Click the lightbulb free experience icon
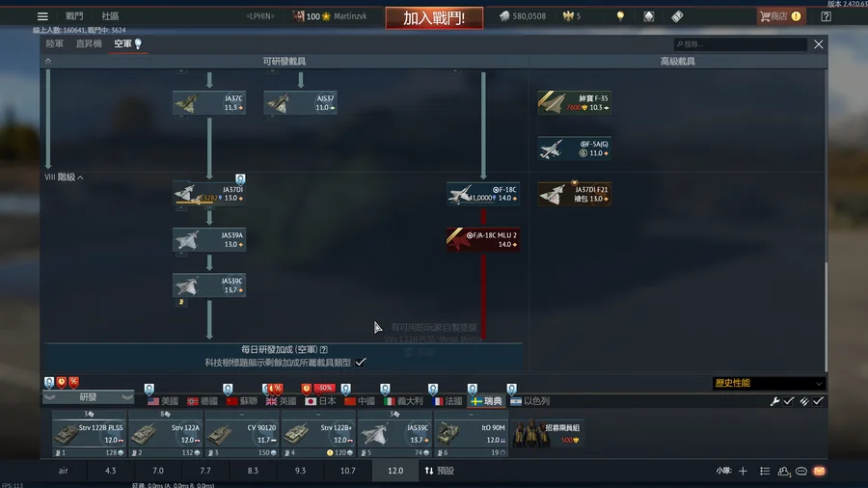Viewport: 868px width, 488px height. pos(620,16)
